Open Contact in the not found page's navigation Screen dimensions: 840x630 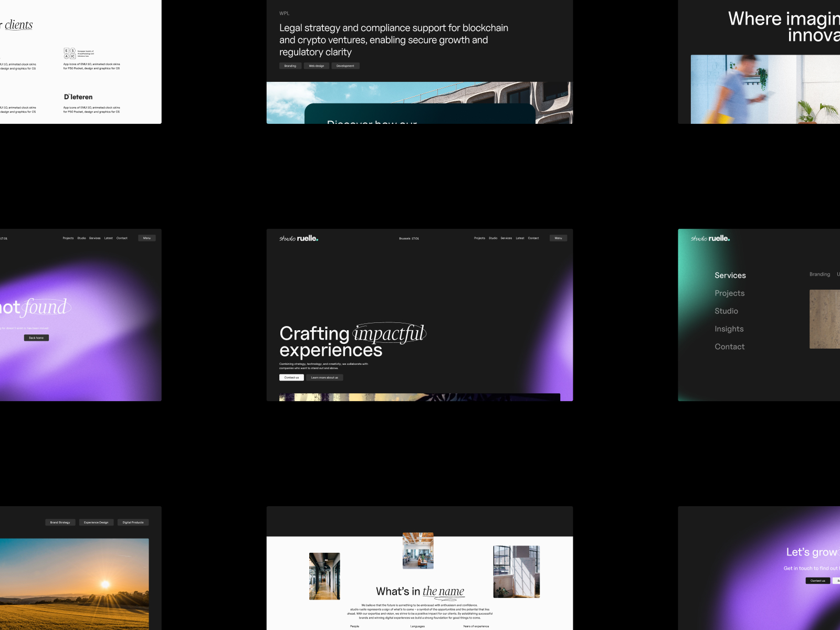[122, 238]
